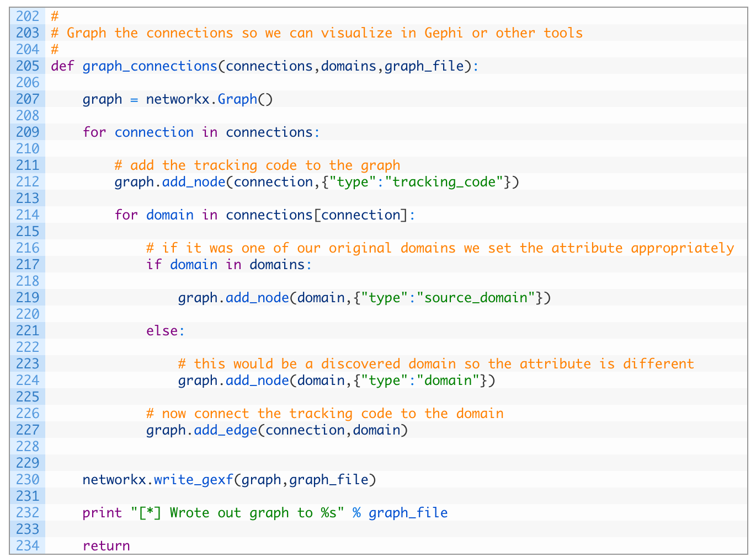Click 'add_node' call on line 212
This screenshot has height=557, width=756.
coord(194,182)
